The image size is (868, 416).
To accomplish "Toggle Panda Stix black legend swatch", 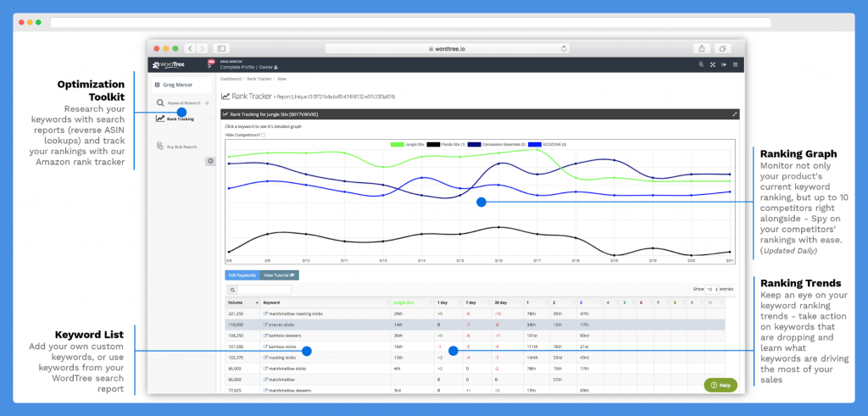I will [x=433, y=144].
